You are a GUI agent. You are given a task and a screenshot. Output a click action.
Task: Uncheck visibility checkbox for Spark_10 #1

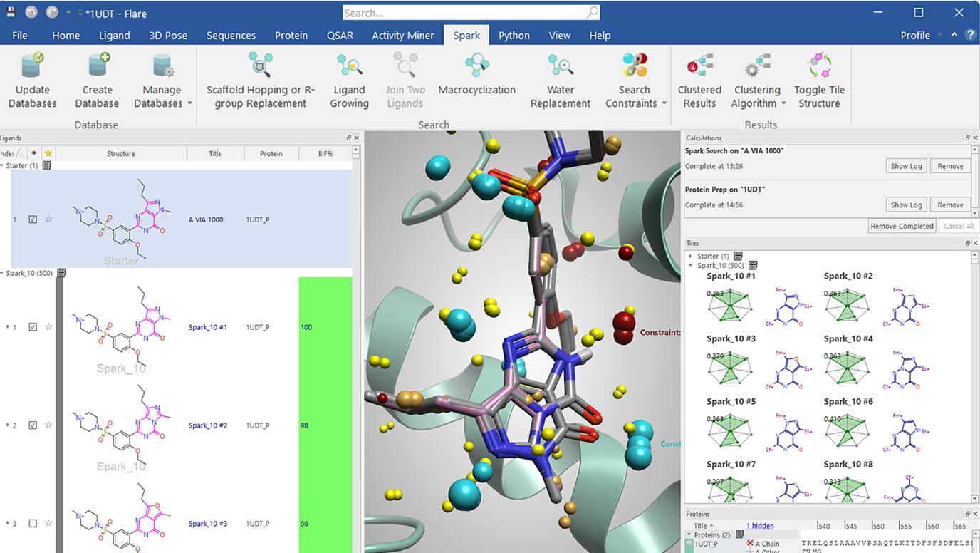(33, 327)
